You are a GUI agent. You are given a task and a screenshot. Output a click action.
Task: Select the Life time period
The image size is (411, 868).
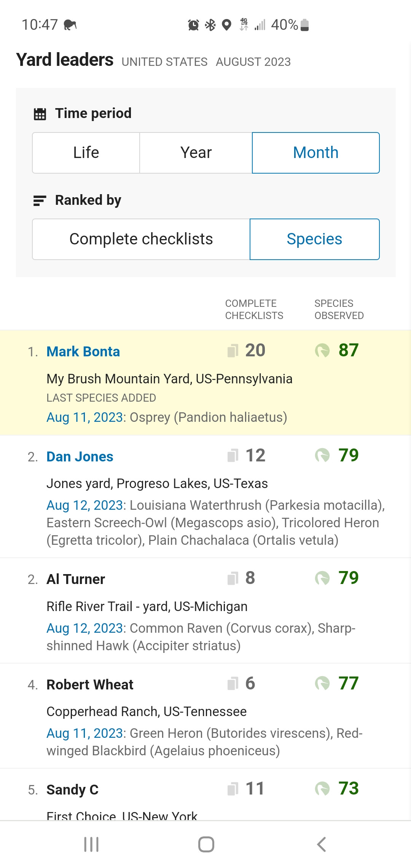(86, 153)
